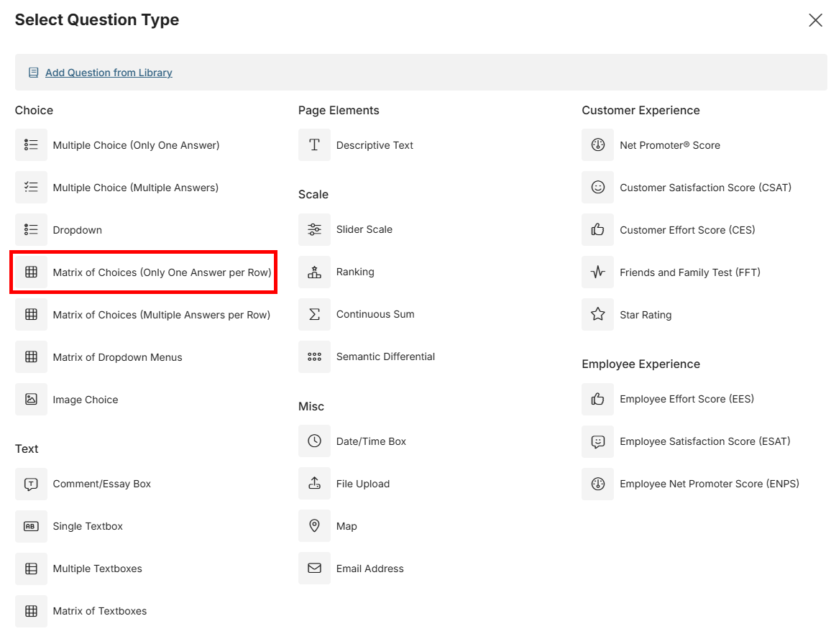Click the Friends and Family Test pulse icon
Image resolution: width=831 pixels, height=644 pixels.
tap(598, 272)
